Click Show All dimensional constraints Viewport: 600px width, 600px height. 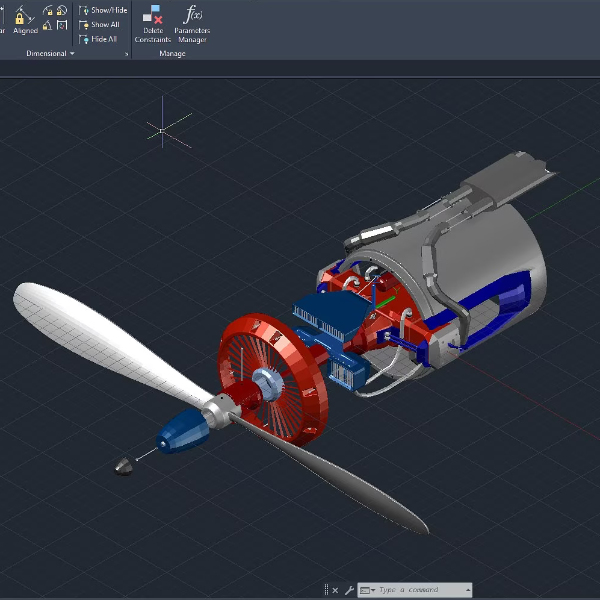99,25
